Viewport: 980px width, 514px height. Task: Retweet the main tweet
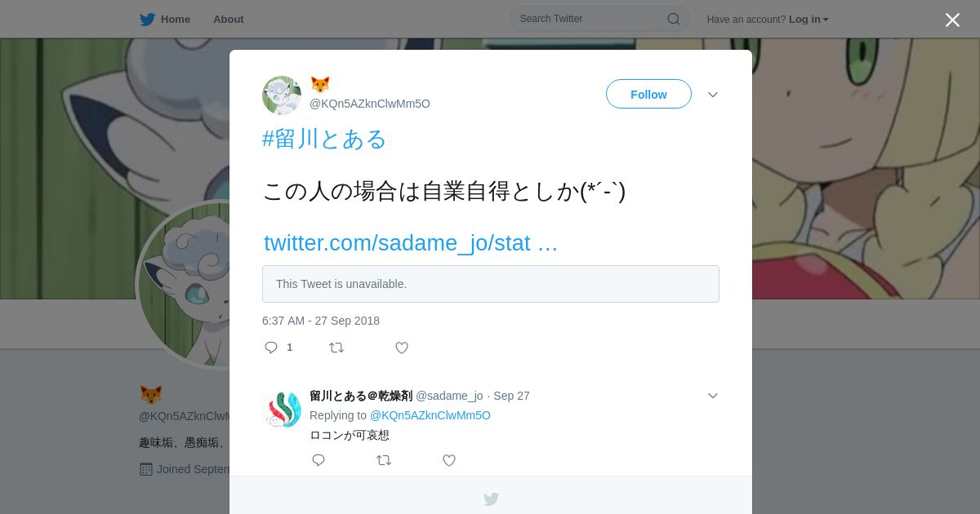(x=336, y=348)
